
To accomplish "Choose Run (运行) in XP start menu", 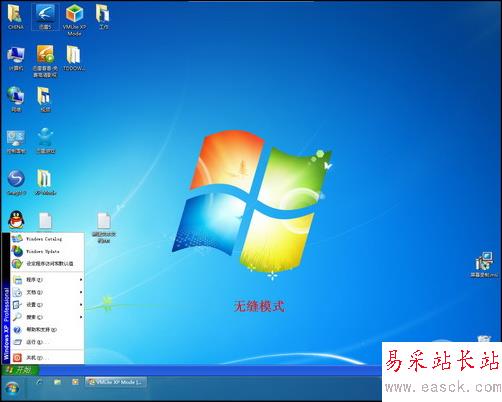I will click(x=47, y=342).
